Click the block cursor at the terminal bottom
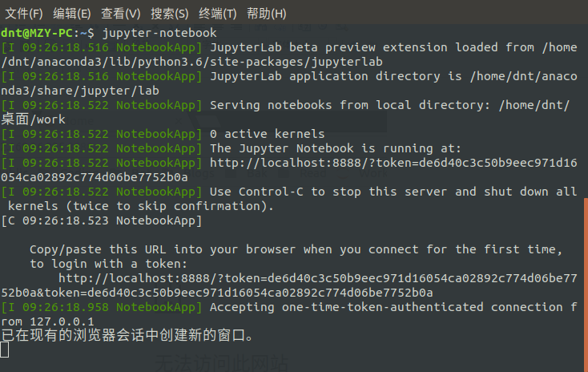Image resolution: width=588 pixels, height=372 pixels. 5,350
